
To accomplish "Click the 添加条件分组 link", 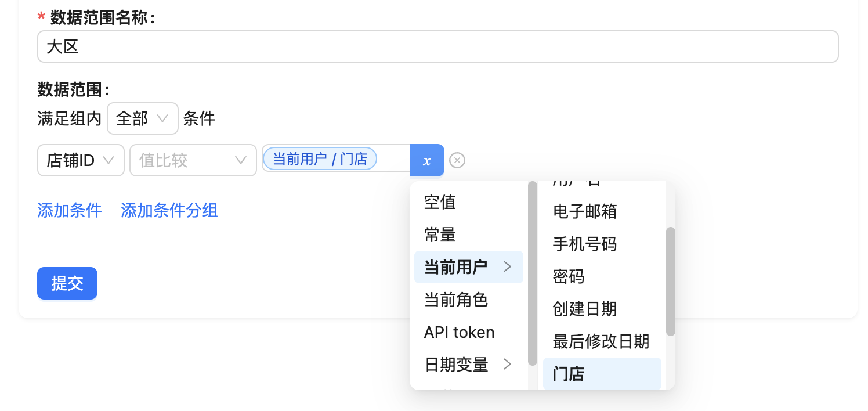I will (x=169, y=210).
